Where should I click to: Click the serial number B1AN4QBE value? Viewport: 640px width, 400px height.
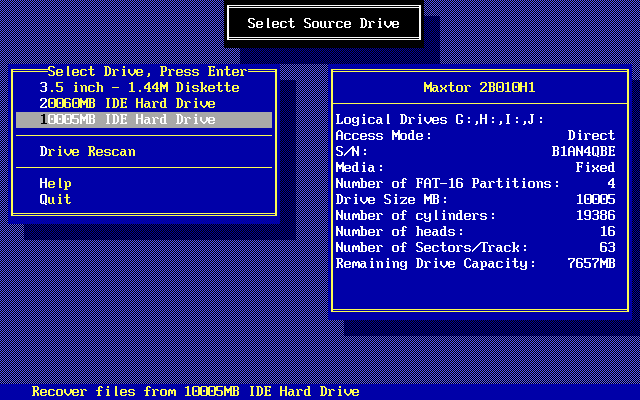click(x=583, y=152)
